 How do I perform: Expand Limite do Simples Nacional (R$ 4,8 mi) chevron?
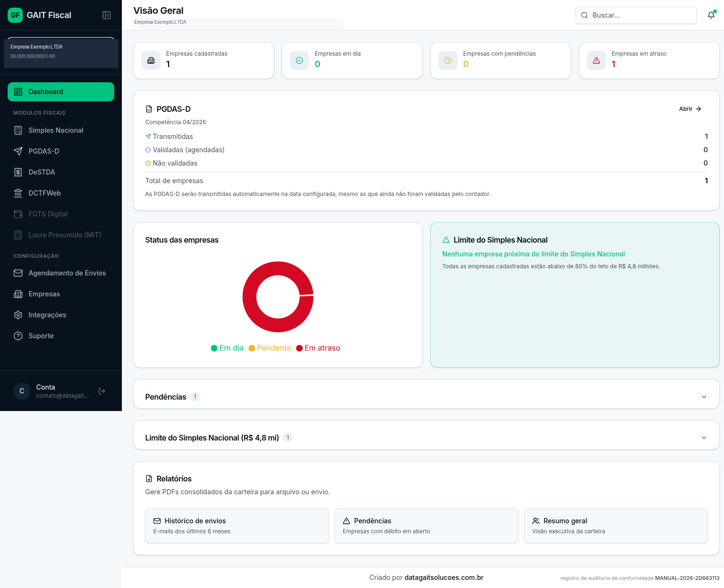[704, 438]
